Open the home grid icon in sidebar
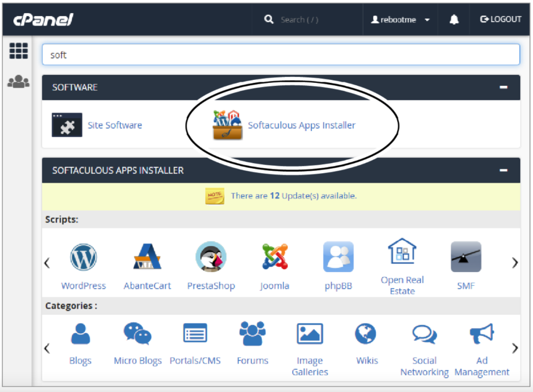 18,51
